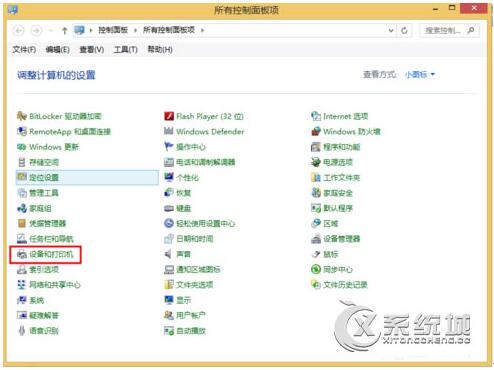Screen dimensions: 494x370
Task: Click the 声音 speaker icon
Action: point(169,254)
